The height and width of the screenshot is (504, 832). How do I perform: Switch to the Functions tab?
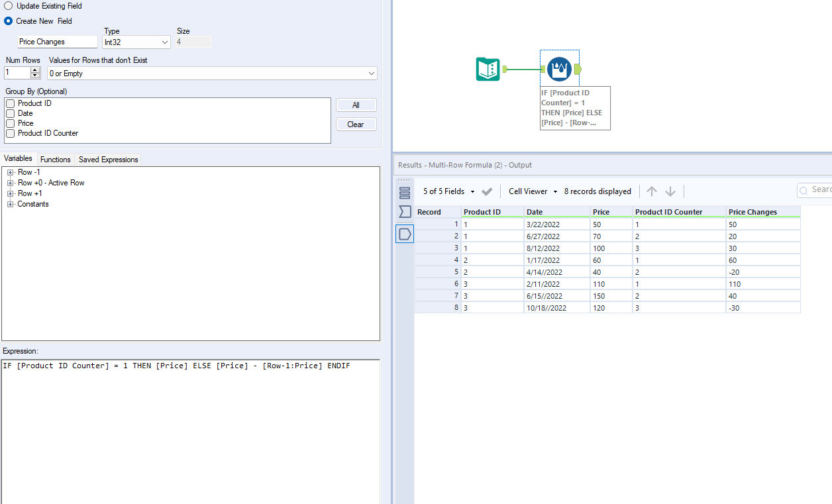tap(55, 159)
